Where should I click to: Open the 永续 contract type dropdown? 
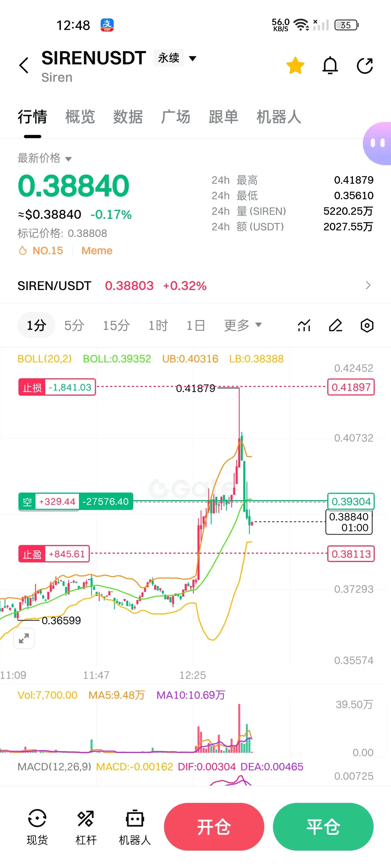click(175, 58)
